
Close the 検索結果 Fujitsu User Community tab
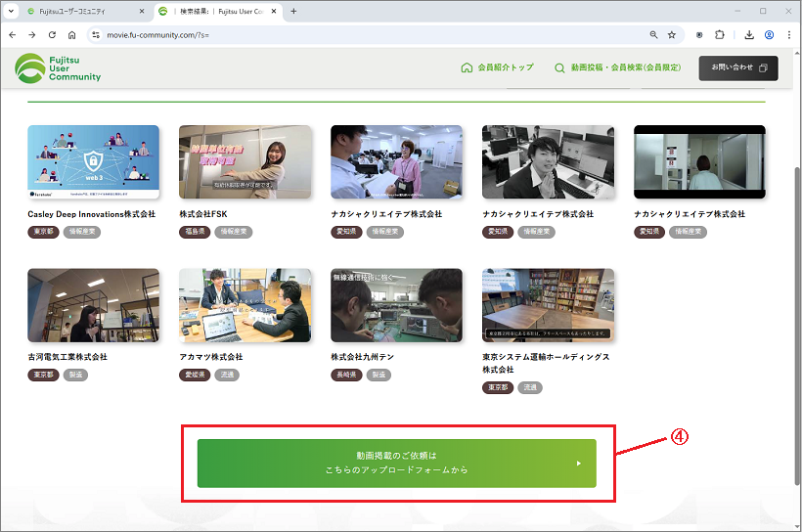[274, 12]
